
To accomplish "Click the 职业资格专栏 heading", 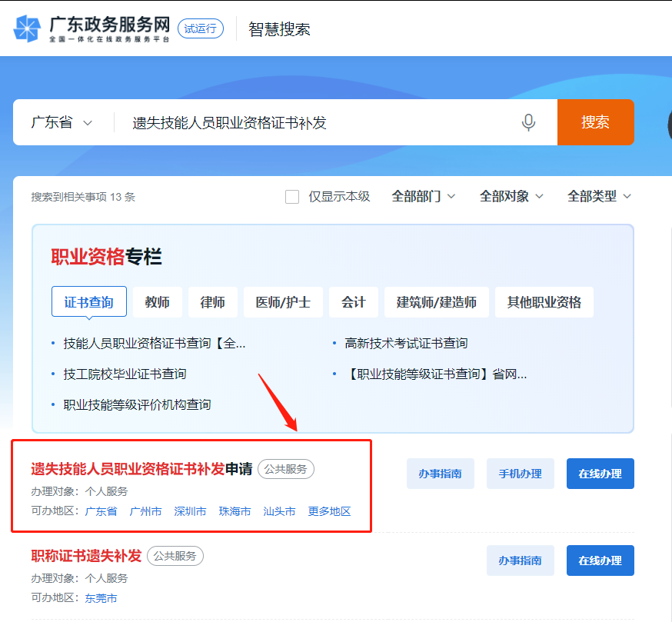I will click(106, 257).
